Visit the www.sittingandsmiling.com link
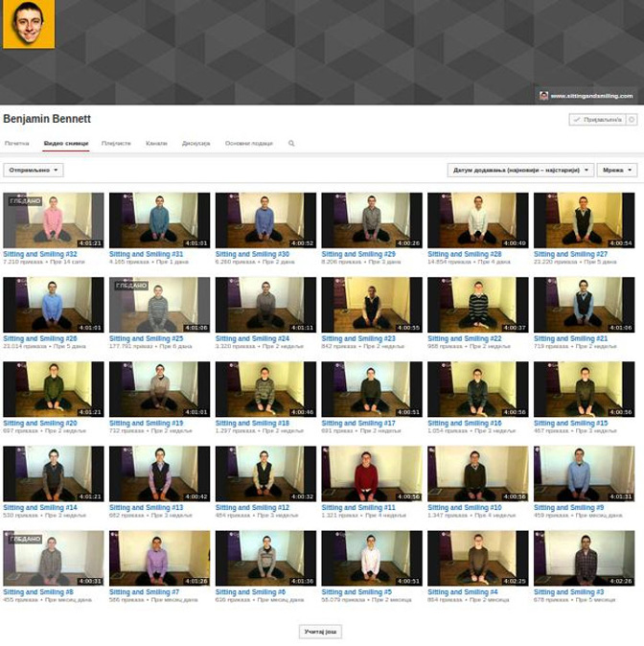The width and height of the screenshot is (644, 646). pos(591,96)
